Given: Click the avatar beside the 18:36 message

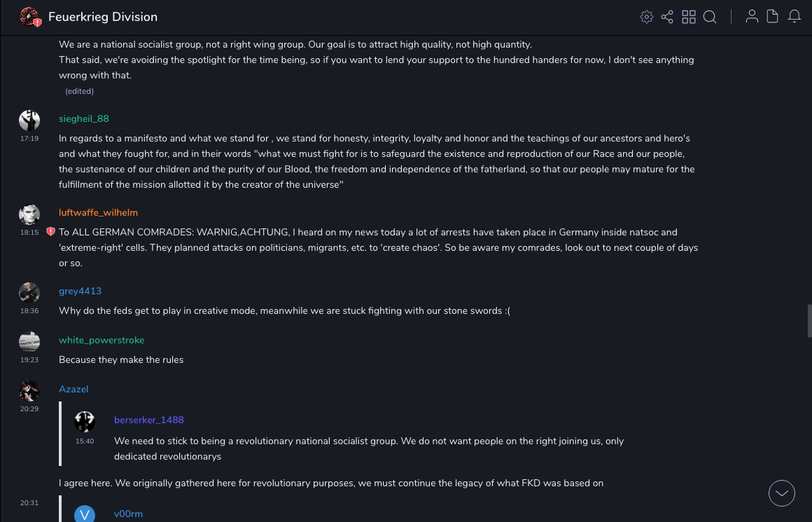Looking at the screenshot, I should (29, 292).
